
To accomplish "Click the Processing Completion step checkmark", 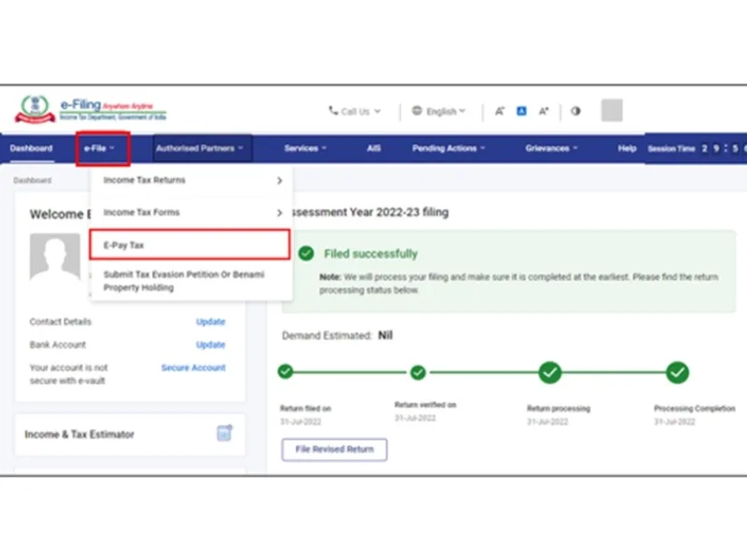I will (678, 371).
